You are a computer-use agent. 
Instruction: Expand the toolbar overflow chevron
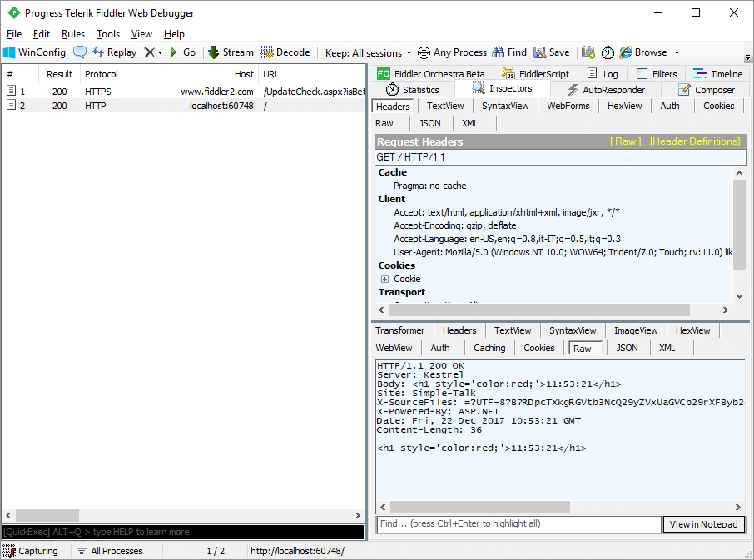(x=747, y=57)
